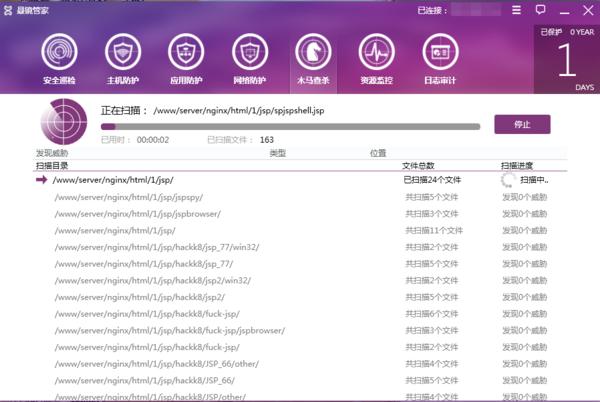Open the 资源监控 resource monitor pulse icon
The width and height of the screenshot is (600, 402).
377,52
